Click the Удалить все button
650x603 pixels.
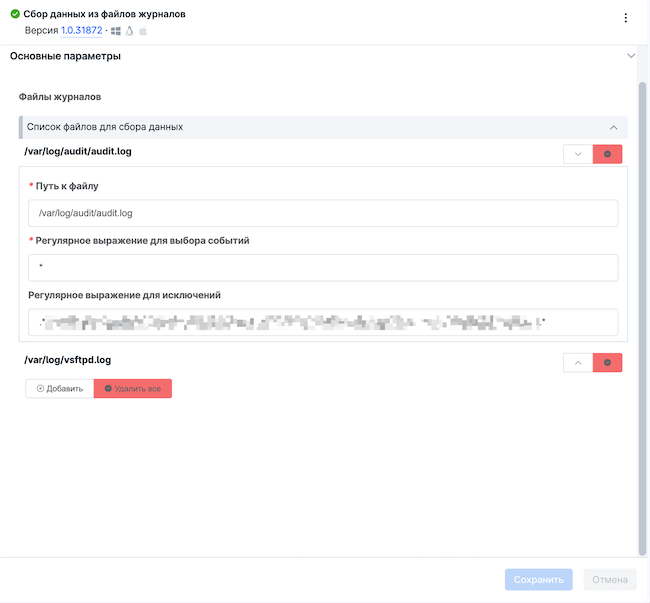[133, 388]
